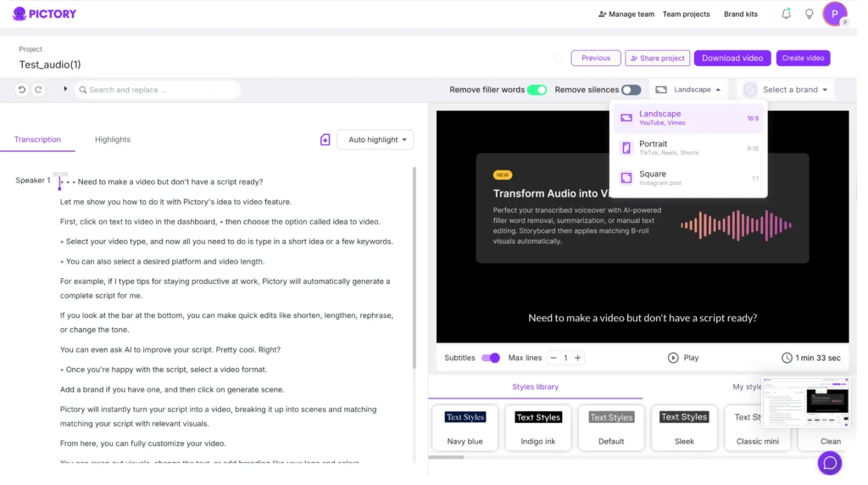
Task: Click line "You can even ask AI"
Action: [170, 349]
